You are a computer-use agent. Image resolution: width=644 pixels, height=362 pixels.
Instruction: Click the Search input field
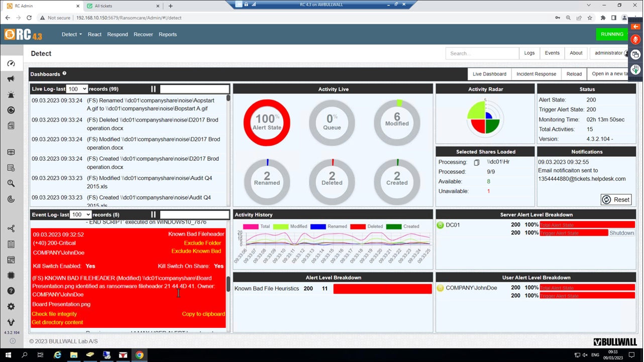coord(482,53)
